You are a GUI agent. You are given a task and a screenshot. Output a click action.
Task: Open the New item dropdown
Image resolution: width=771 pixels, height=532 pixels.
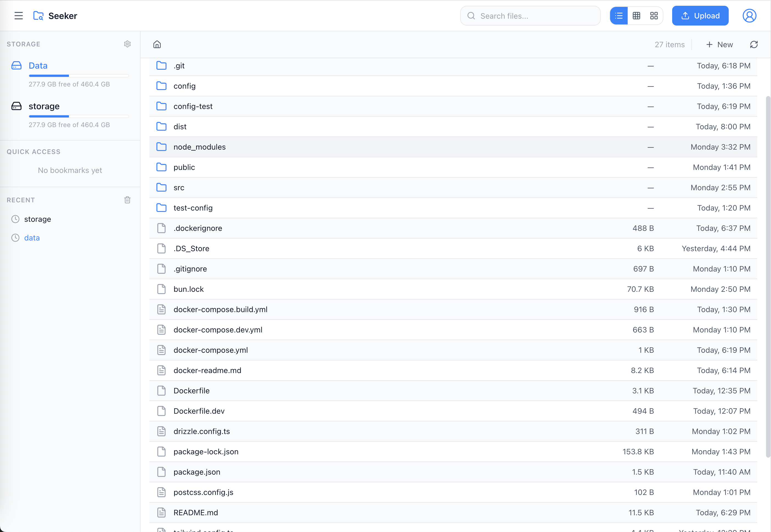click(x=719, y=45)
